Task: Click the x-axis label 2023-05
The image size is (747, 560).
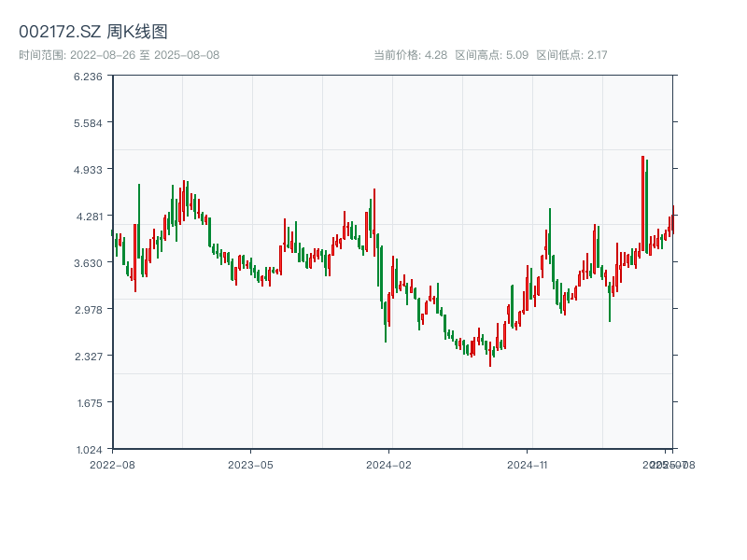Action: click(x=250, y=465)
